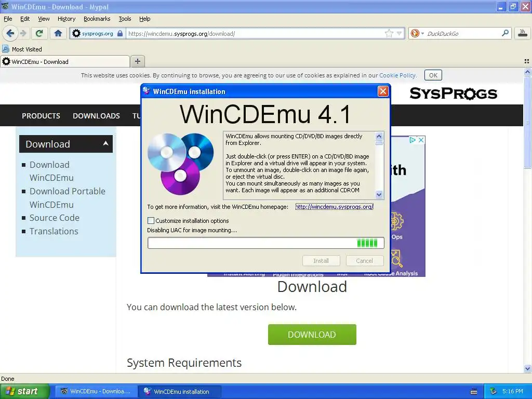The height and width of the screenshot is (399, 532).
Task: Open the Cookie Policy link
Action: click(397, 75)
